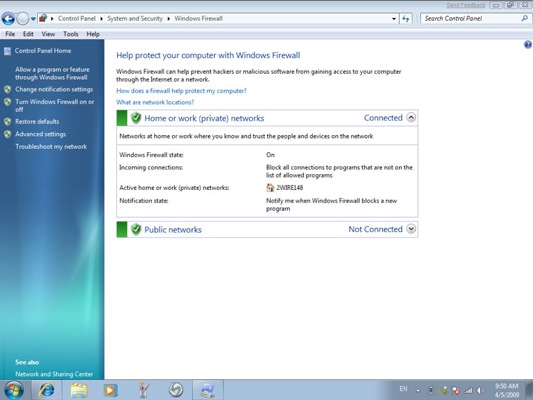The image size is (533, 400).
Task: Select System and Security in breadcrumb
Action: coord(135,19)
